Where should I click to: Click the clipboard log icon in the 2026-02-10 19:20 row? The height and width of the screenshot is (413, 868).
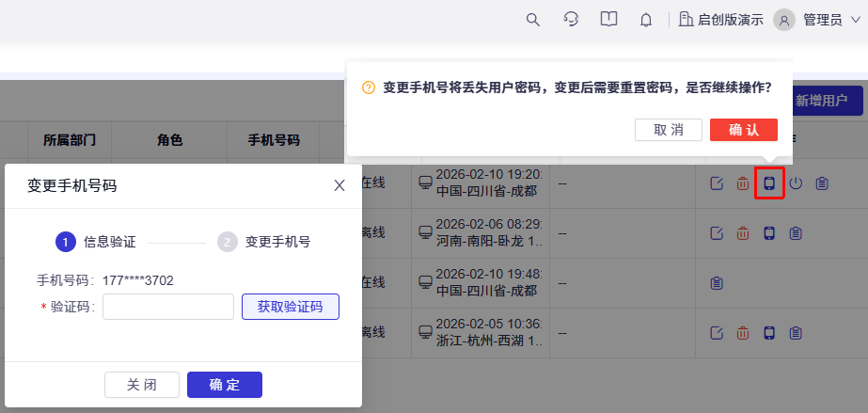coord(822,183)
